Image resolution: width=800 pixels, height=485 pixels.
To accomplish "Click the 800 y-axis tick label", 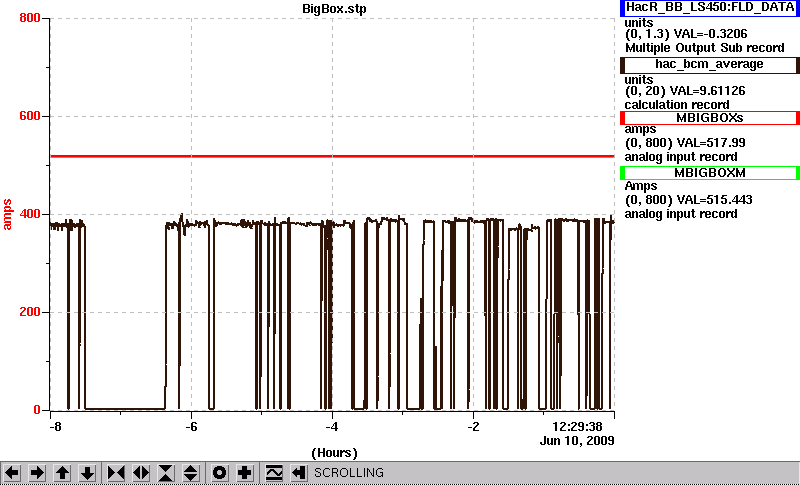I will coord(30,18).
